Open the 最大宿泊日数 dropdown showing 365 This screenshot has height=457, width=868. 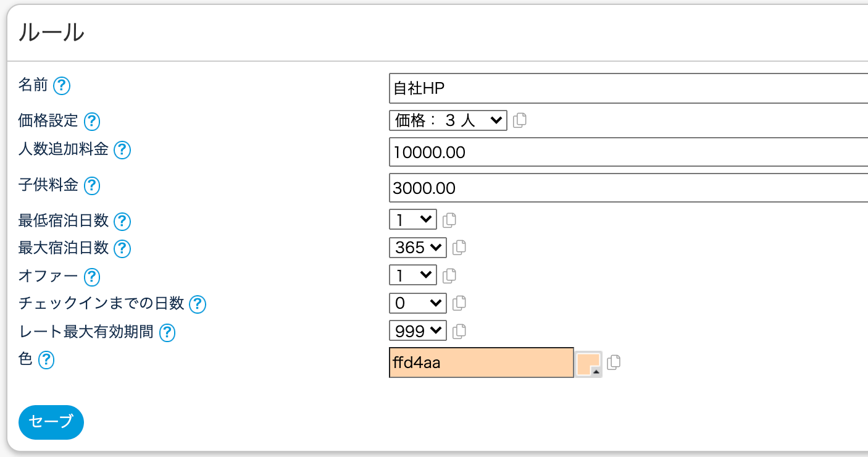[417, 248]
